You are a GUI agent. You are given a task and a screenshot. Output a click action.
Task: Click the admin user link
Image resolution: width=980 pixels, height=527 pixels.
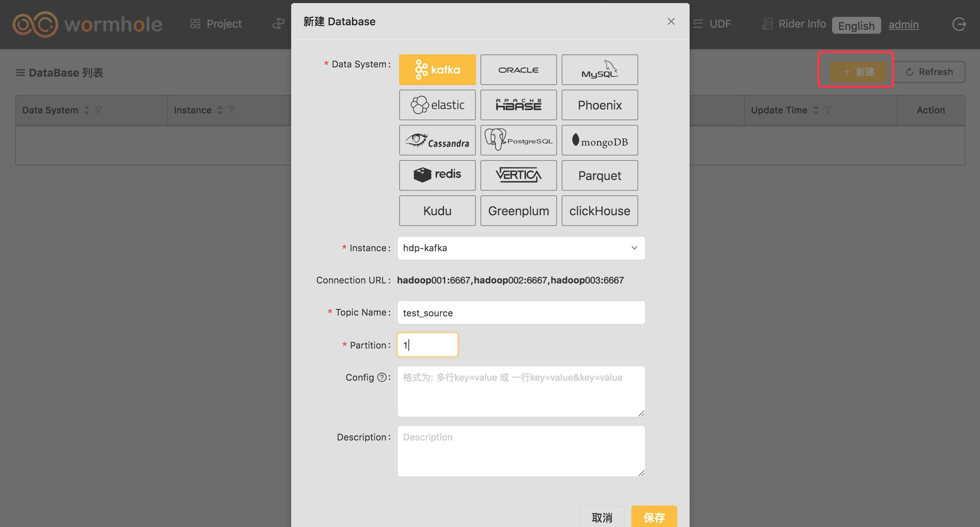click(903, 25)
